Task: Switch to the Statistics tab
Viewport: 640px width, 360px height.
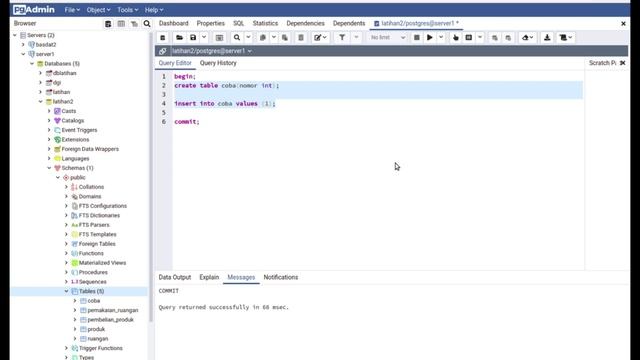Action: 265,23
